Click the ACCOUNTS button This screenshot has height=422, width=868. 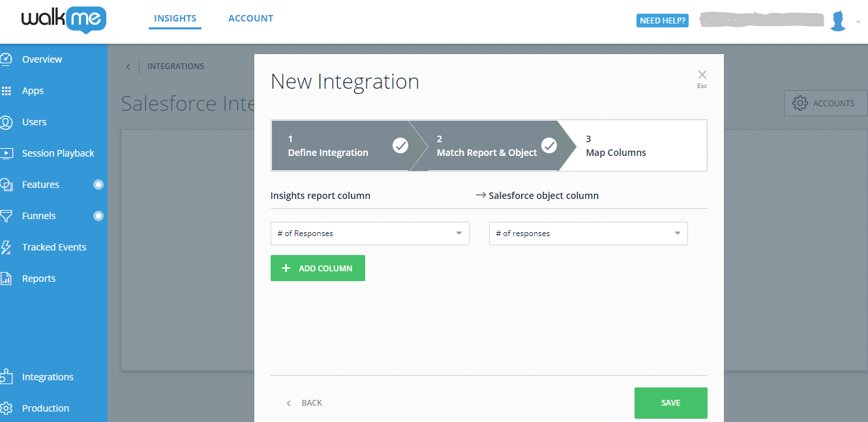tap(826, 103)
